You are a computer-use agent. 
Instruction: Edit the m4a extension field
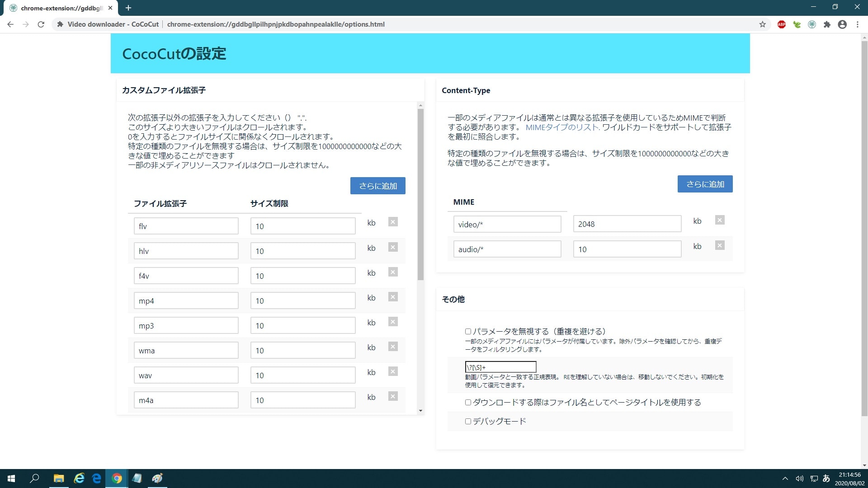[186, 400]
